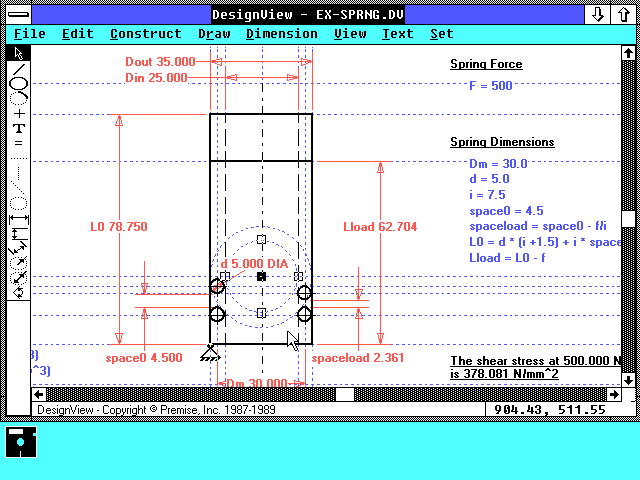This screenshot has width=640, height=480.
Task: Click the maximize up-arrow button
Action: pos(623,14)
